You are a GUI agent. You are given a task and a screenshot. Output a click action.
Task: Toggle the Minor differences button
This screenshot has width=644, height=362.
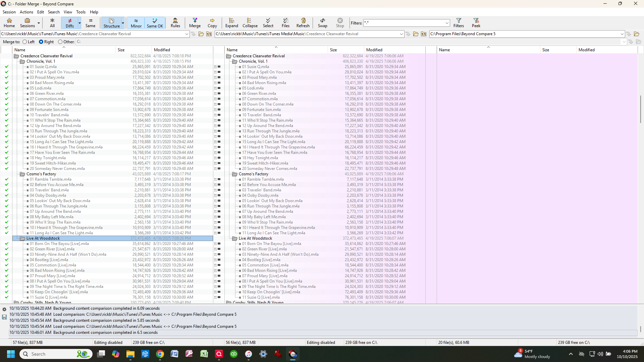pos(136,22)
